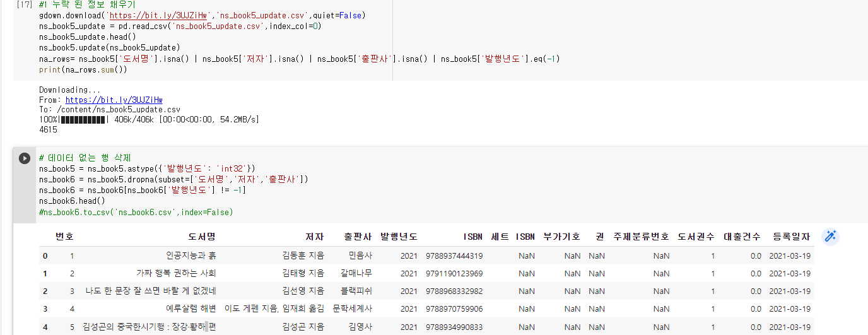
Task: Follow the bit.ly link after 'From:' in output
Action: [x=114, y=100]
